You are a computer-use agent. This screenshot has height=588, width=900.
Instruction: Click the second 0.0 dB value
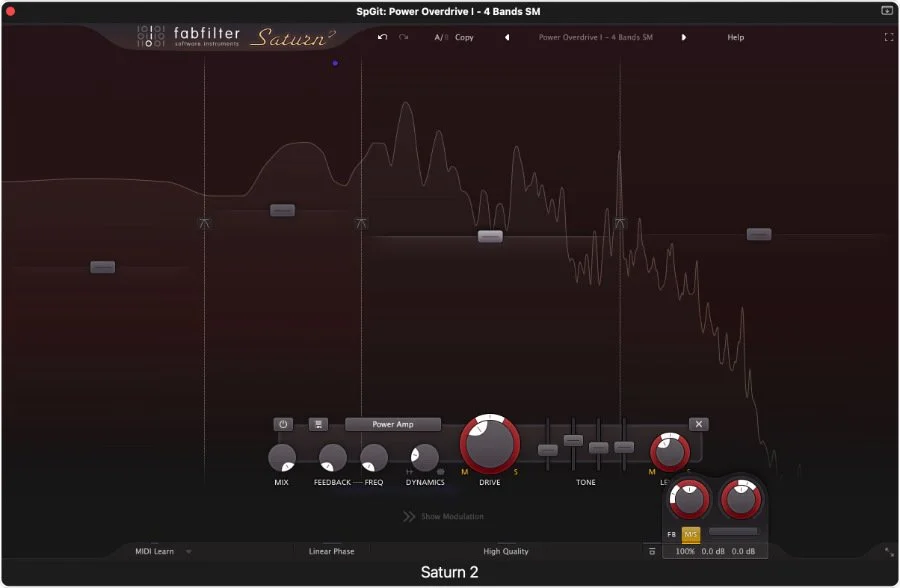(743, 551)
